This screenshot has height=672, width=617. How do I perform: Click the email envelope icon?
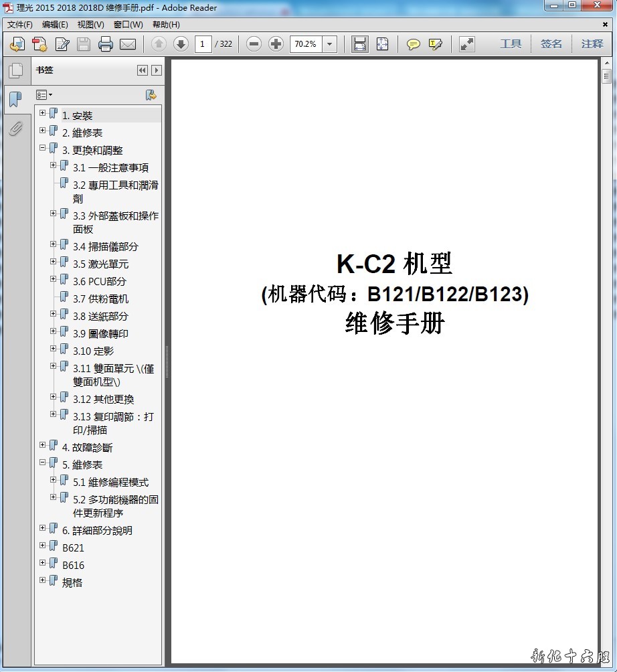pos(128,44)
